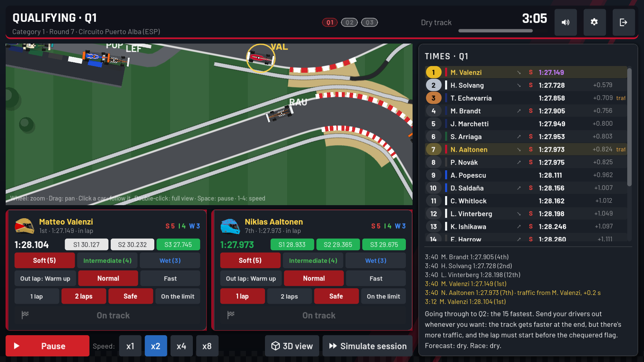Select the Q3 session pill
644x362 pixels.
point(369,22)
